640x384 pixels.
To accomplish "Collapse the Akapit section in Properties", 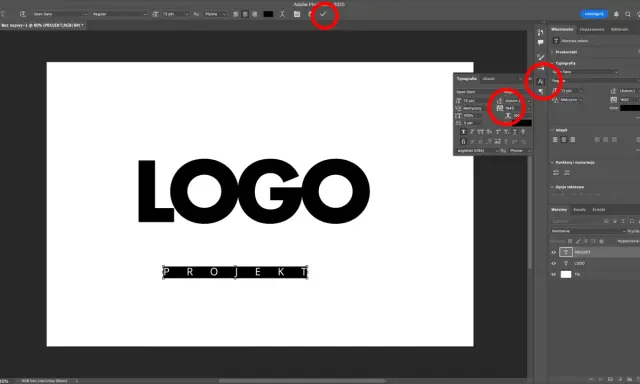I will click(x=552, y=130).
